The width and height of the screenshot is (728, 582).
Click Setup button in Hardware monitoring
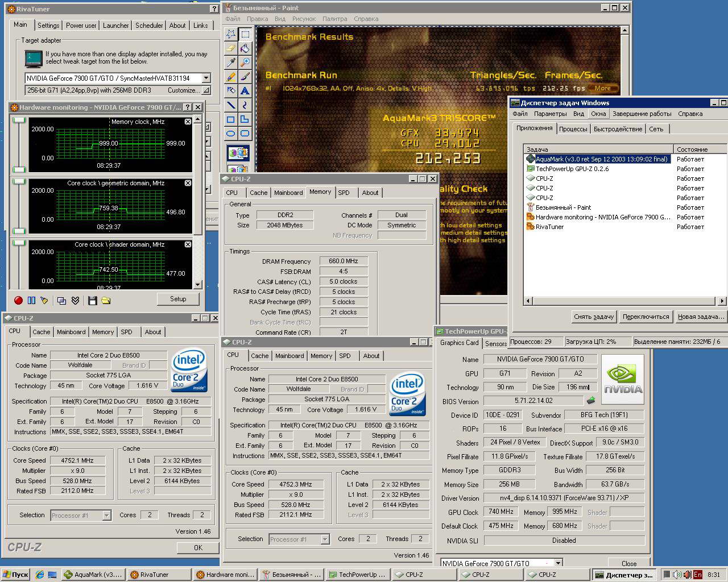click(178, 299)
